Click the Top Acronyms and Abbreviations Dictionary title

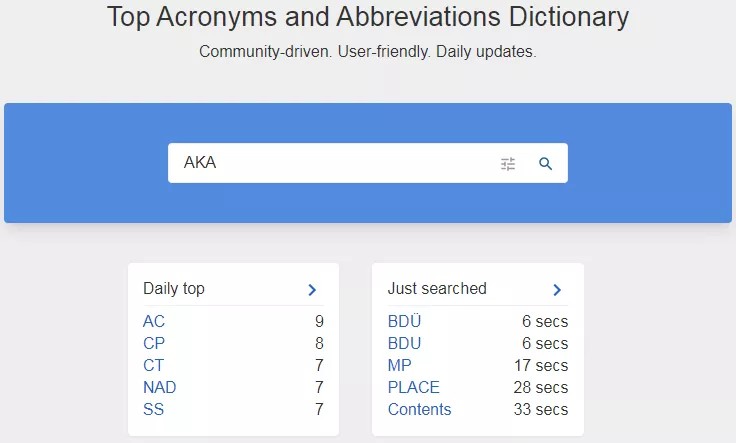tap(368, 17)
